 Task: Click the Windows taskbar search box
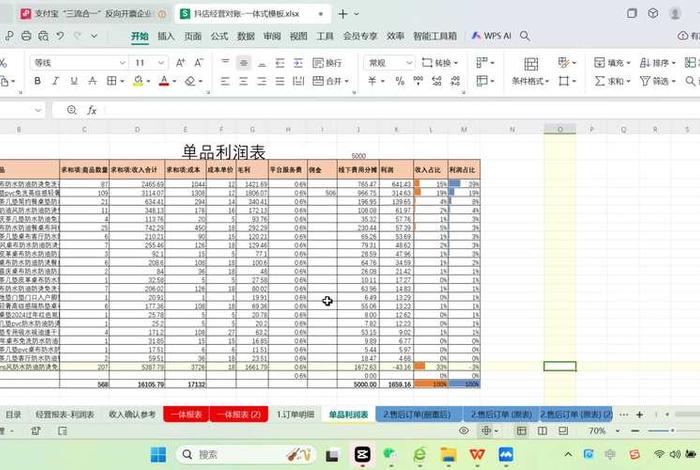[x=246, y=454]
